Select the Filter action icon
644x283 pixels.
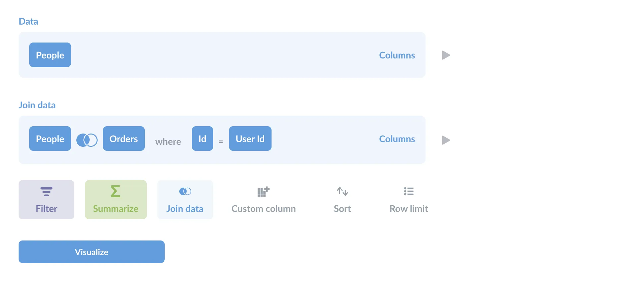tap(46, 191)
